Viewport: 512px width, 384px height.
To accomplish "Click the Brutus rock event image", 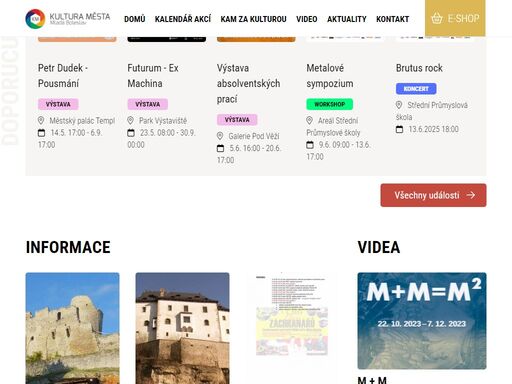I will click(x=435, y=38).
